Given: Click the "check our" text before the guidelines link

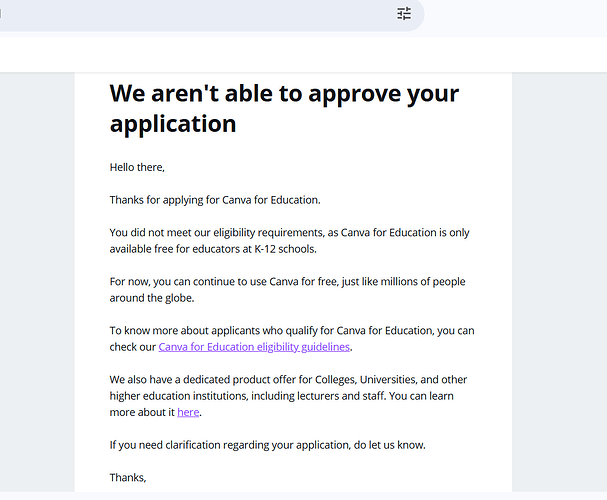Looking at the screenshot, I should (133, 347).
